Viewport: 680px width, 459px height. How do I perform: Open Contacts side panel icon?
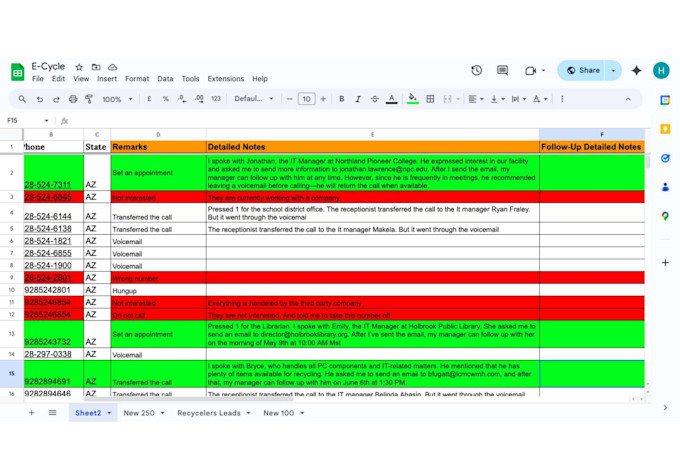pyautogui.click(x=665, y=187)
